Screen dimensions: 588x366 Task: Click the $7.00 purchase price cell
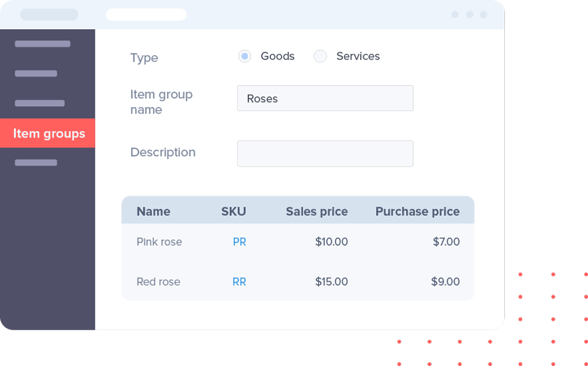point(446,242)
